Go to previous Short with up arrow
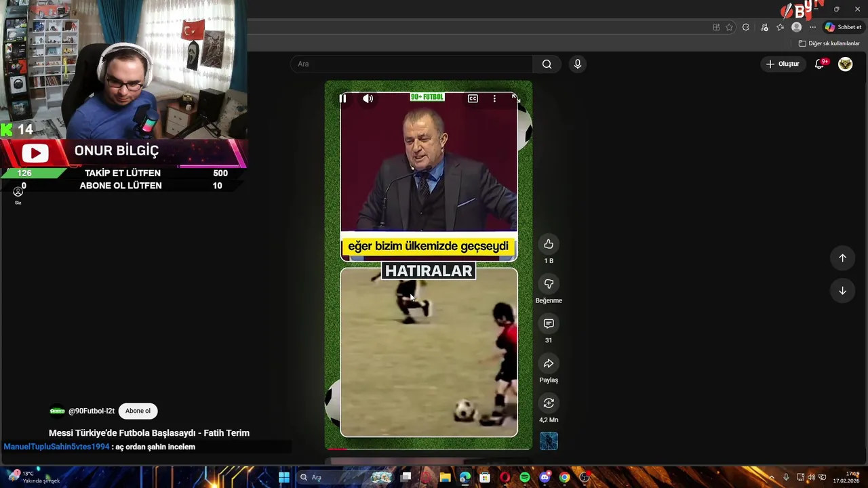This screenshot has height=488, width=868. tap(842, 258)
